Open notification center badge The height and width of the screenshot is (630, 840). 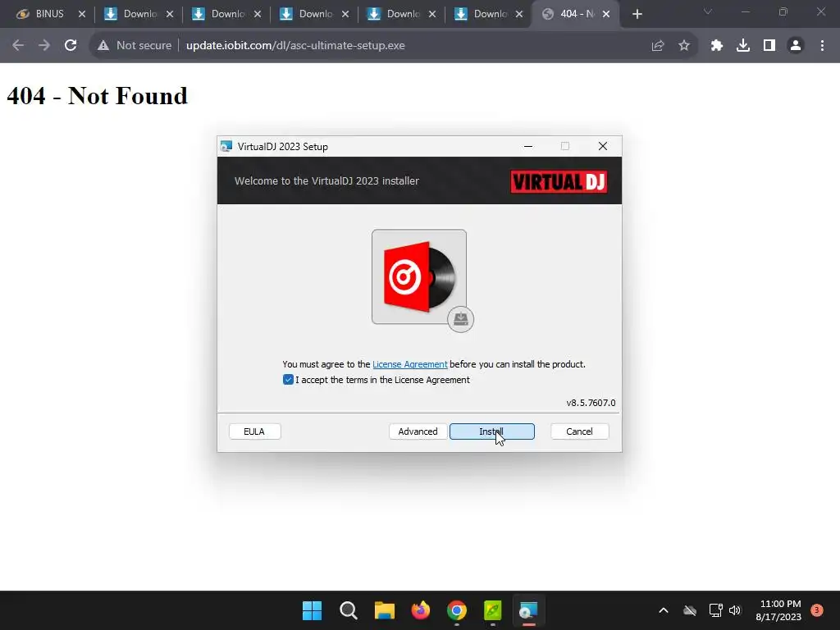(x=817, y=610)
